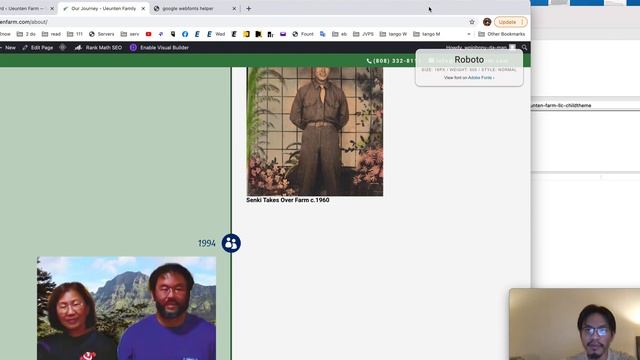Open the Servers bookmark

tap(102, 34)
